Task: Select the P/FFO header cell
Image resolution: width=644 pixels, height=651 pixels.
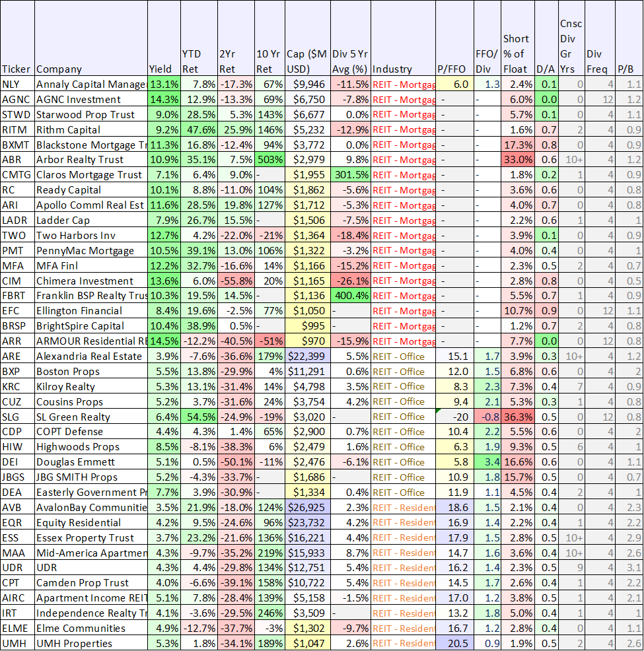Action: point(454,38)
